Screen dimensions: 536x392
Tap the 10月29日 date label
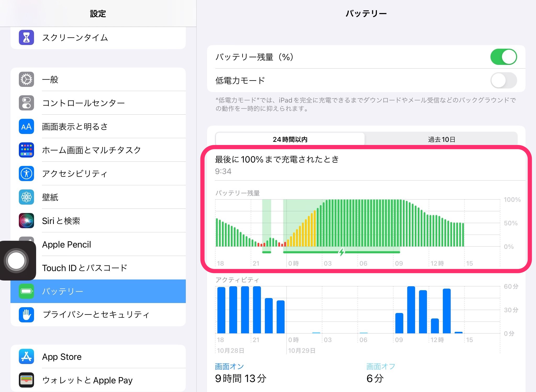pyautogui.click(x=302, y=350)
